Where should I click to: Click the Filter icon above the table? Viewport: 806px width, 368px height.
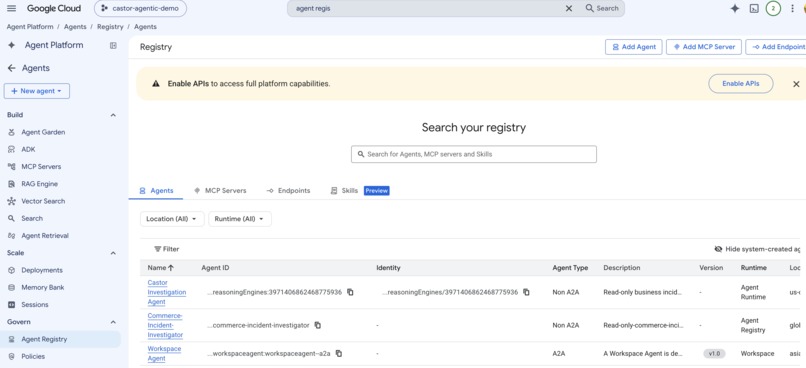(157, 249)
